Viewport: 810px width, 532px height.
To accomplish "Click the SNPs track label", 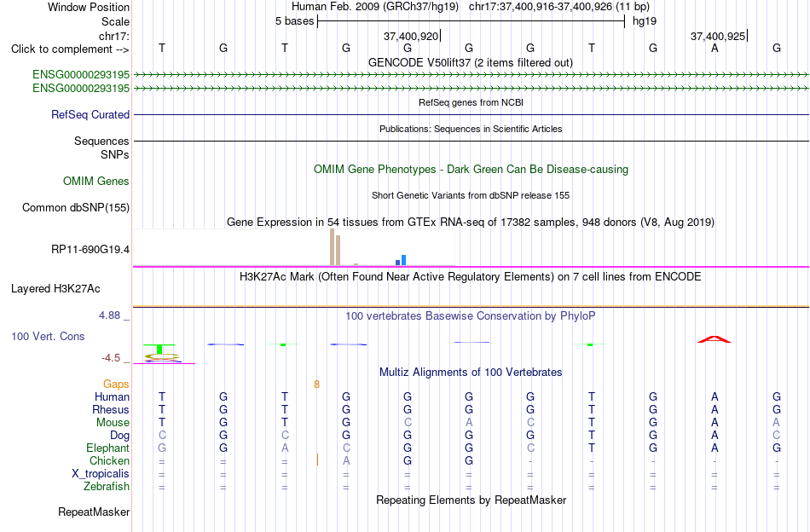I will coord(115,154).
